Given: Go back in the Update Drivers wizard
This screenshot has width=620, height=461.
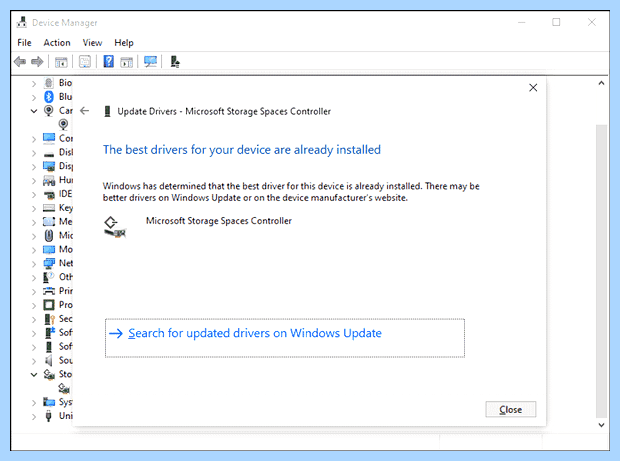Looking at the screenshot, I should click(x=84, y=111).
